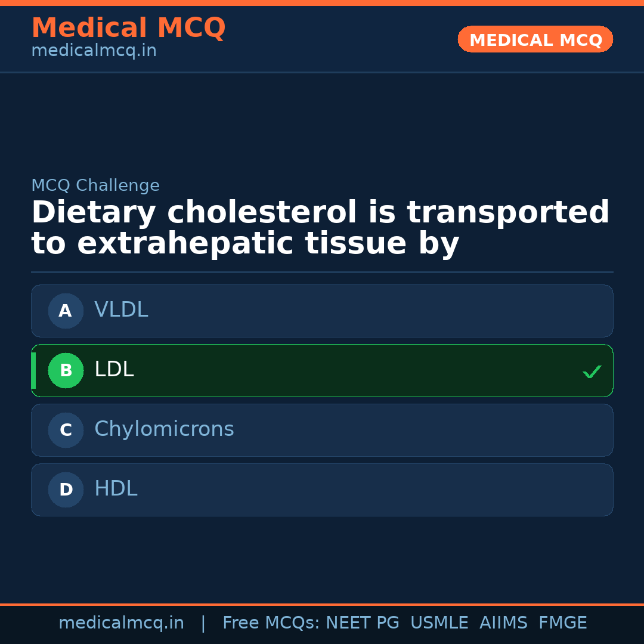Click the green circled letter B badge
The width and height of the screenshot is (644, 644).
[x=66, y=370]
